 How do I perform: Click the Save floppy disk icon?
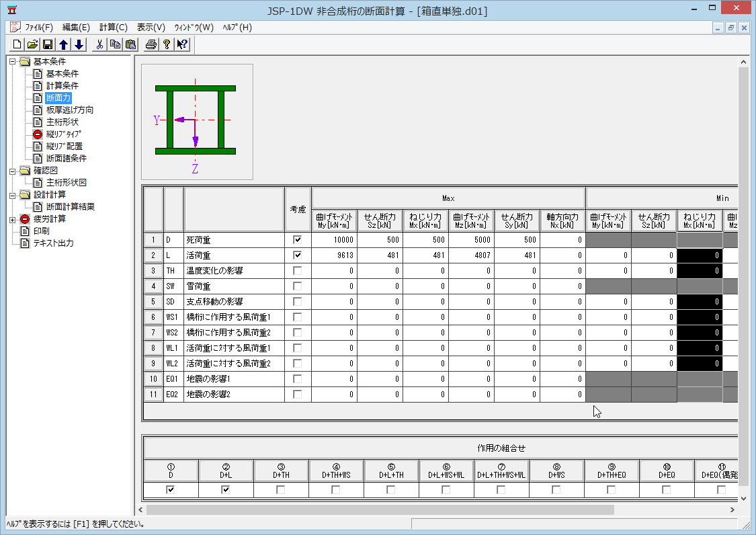pos(48,44)
